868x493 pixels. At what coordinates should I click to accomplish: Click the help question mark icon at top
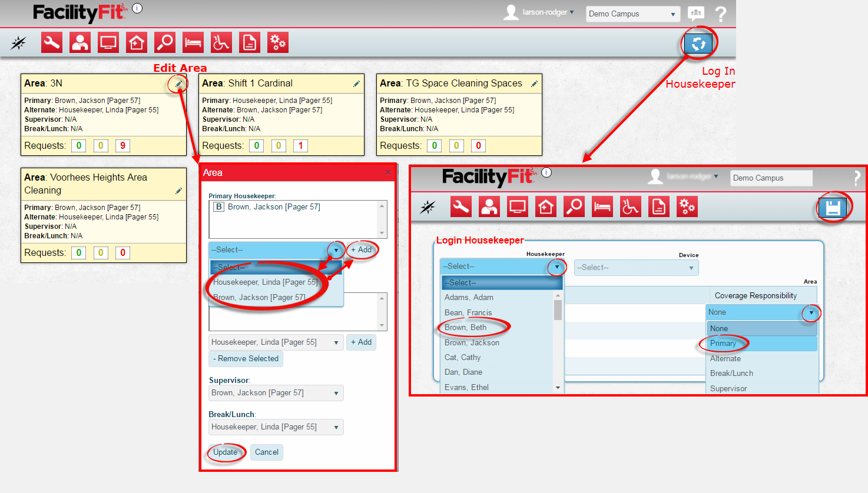[x=720, y=14]
